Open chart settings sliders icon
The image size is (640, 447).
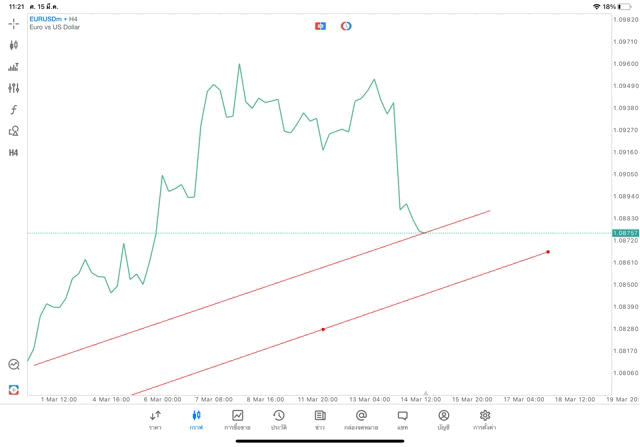13,88
